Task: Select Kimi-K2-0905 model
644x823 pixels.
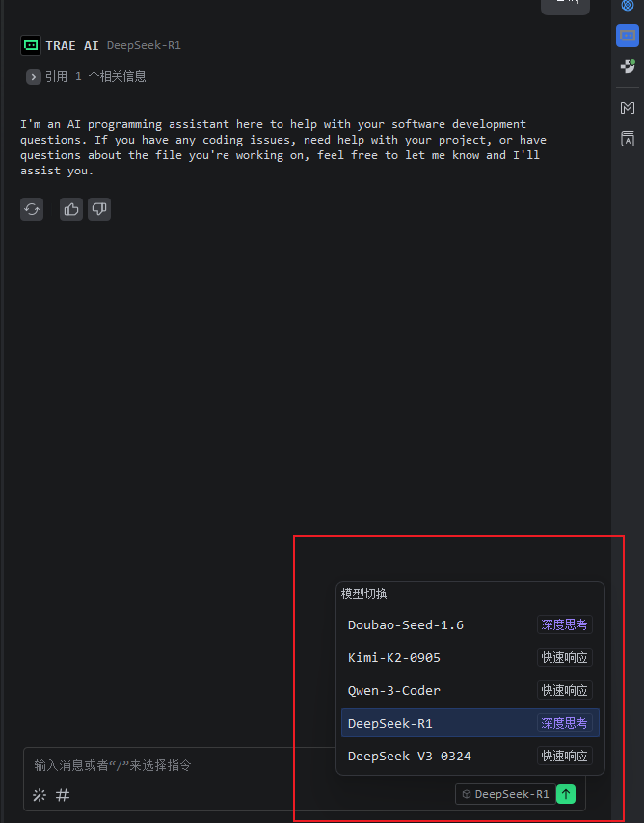Action: 470,657
